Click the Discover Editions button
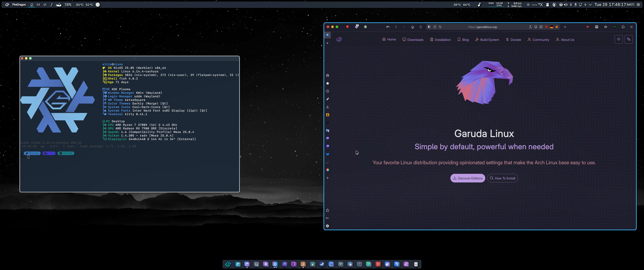This screenshot has height=270, width=644. [467, 178]
